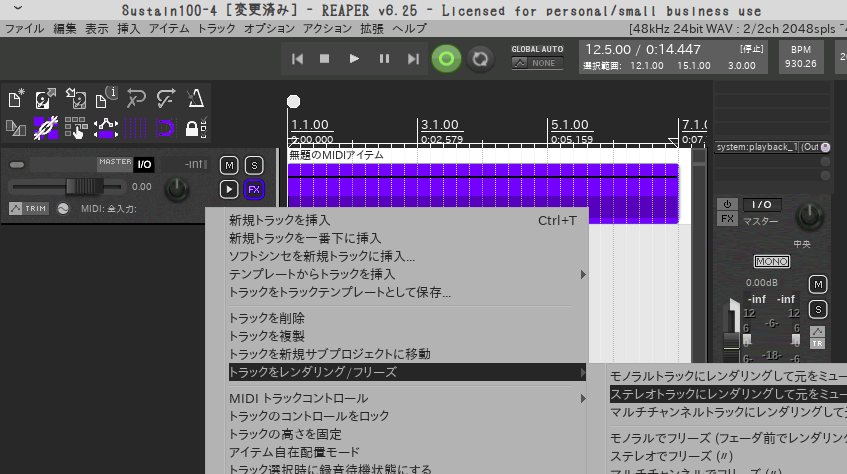
Task: Click timeline marker 3.1.00 on ruler
Action: click(440, 125)
